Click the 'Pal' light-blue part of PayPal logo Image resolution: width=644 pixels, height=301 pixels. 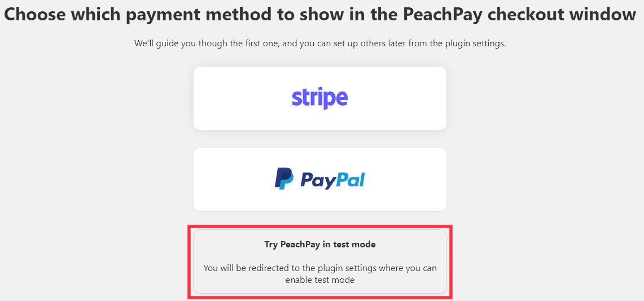tap(351, 179)
